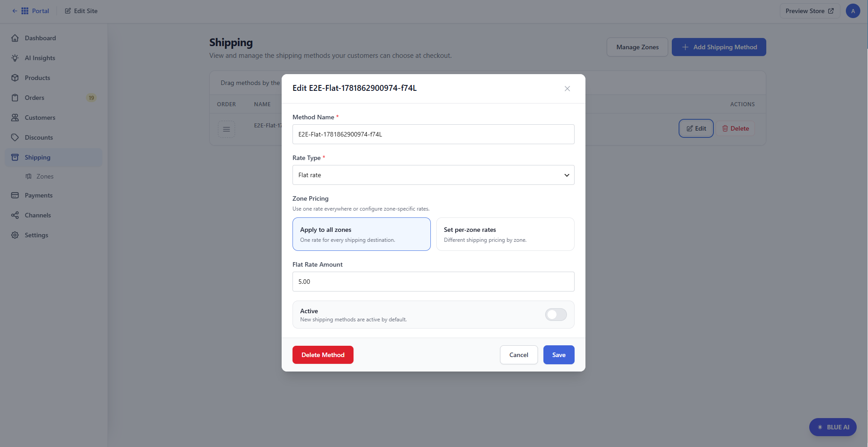
Task: Click the Save button
Action: pyautogui.click(x=559, y=355)
